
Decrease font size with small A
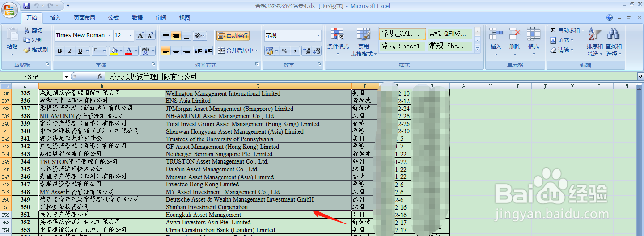tap(150, 35)
